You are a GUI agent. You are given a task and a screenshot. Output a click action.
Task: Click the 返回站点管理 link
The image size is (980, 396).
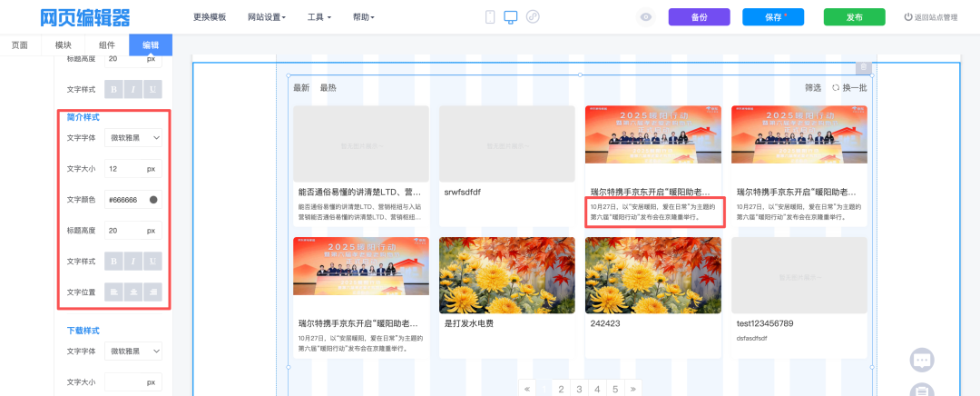936,17
